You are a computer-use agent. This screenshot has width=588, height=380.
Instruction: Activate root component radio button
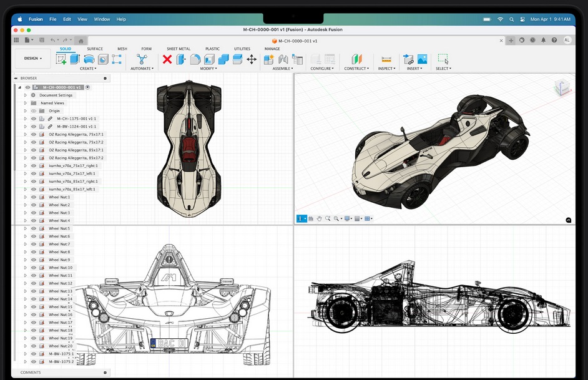[87, 87]
